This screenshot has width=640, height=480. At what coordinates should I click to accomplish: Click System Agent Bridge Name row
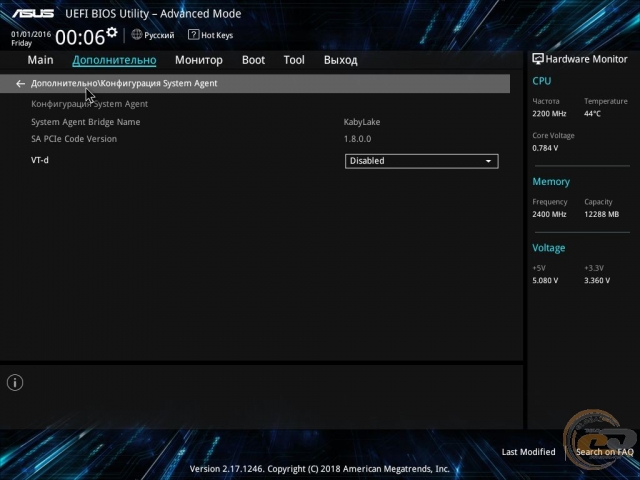tap(86, 122)
